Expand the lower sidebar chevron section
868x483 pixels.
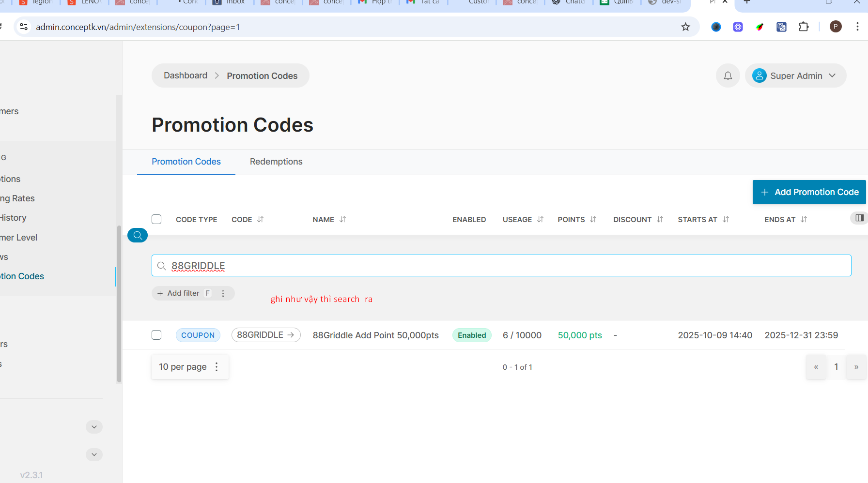(x=94, y=454)
